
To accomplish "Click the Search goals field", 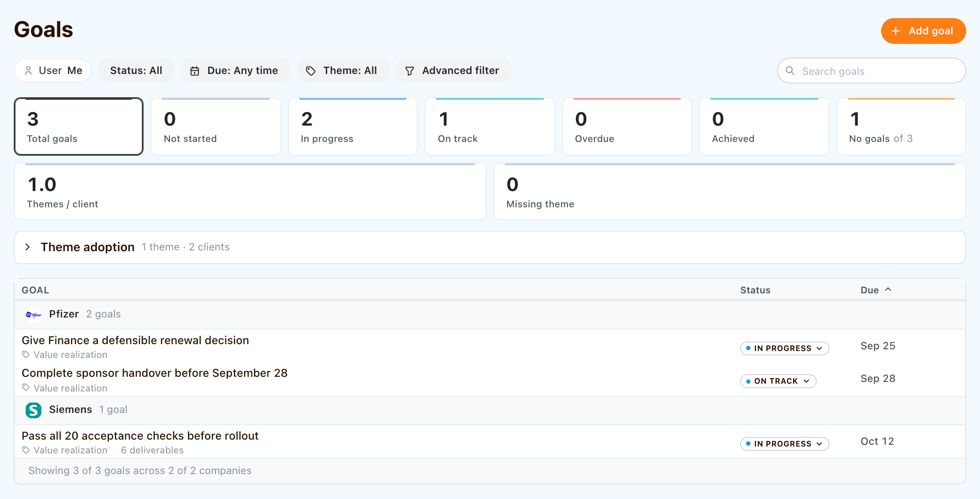I will coord(871,71).
